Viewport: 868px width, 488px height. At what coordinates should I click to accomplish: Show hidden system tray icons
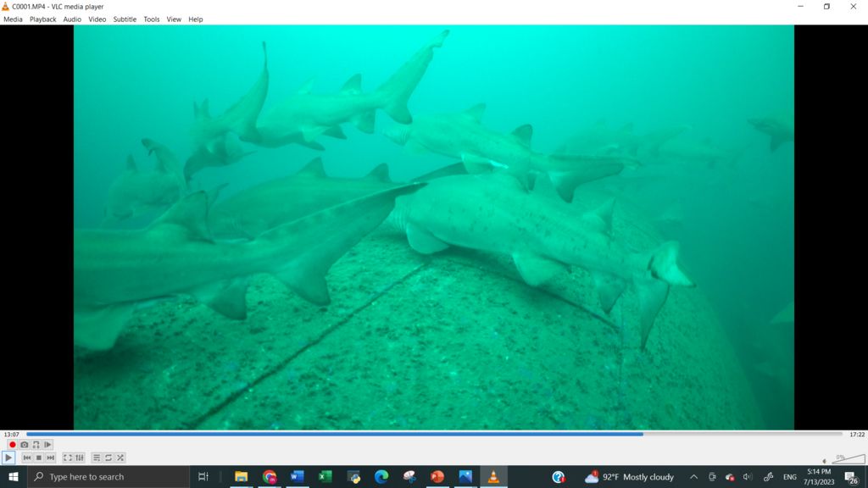pos(693,477)
